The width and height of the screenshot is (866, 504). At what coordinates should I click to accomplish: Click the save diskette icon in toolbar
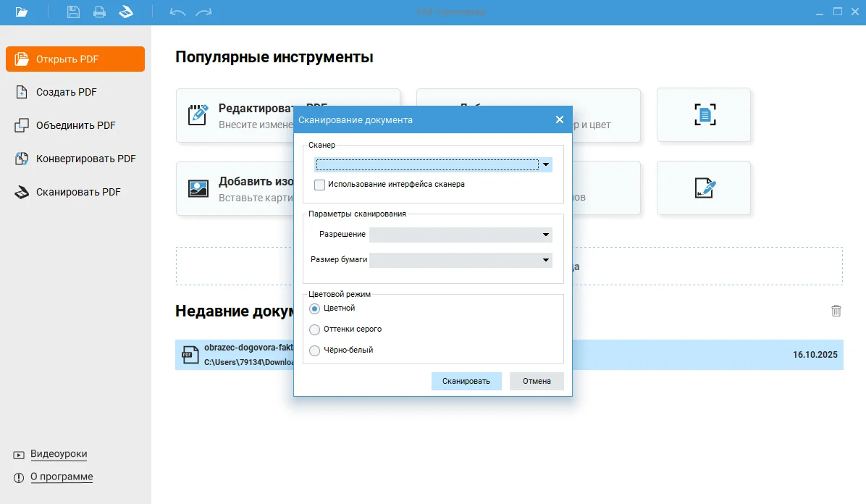click(73, 12)
